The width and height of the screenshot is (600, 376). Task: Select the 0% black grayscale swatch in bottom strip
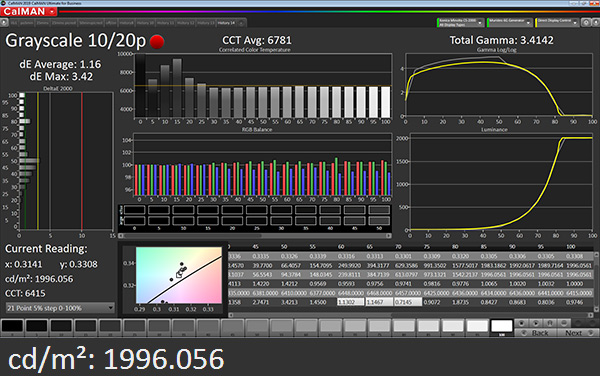(12, 327)
